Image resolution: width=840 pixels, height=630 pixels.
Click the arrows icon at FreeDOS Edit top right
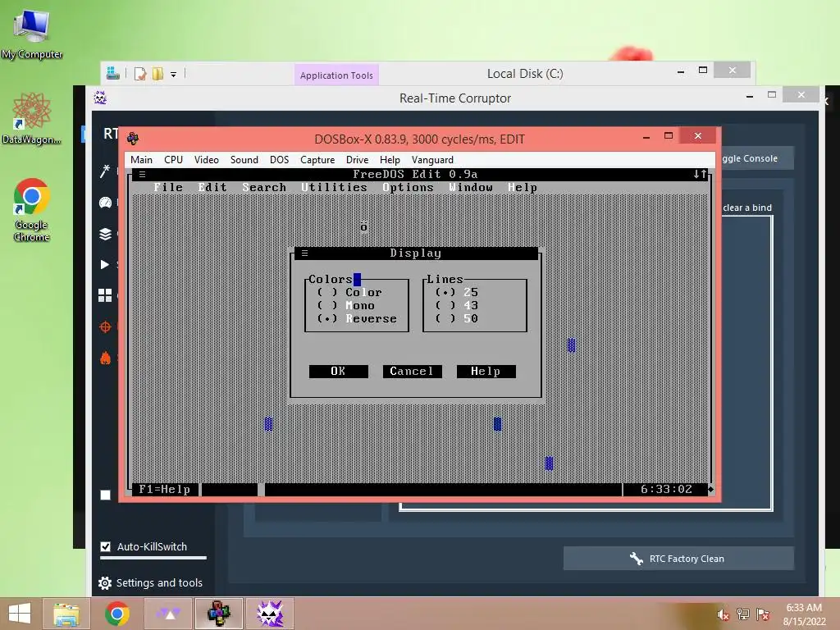(x=700, y=174)
